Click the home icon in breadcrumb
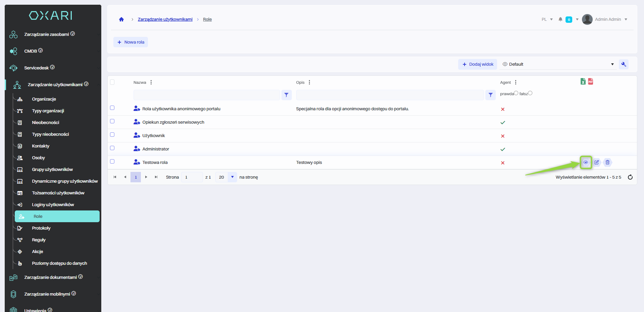This screenshot has width=644, height=312. pyautogui.click(x=121, y=19)
